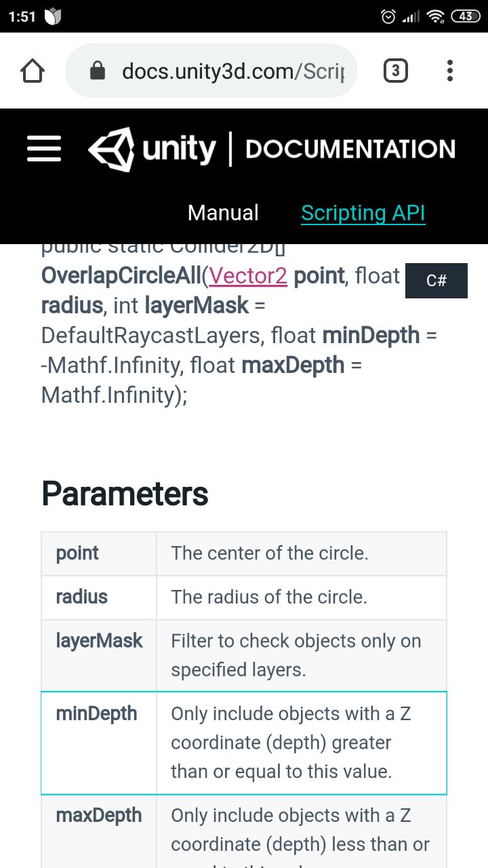488x868 pixels.
Task: Open the C# language selector
Action: (436, 280)
